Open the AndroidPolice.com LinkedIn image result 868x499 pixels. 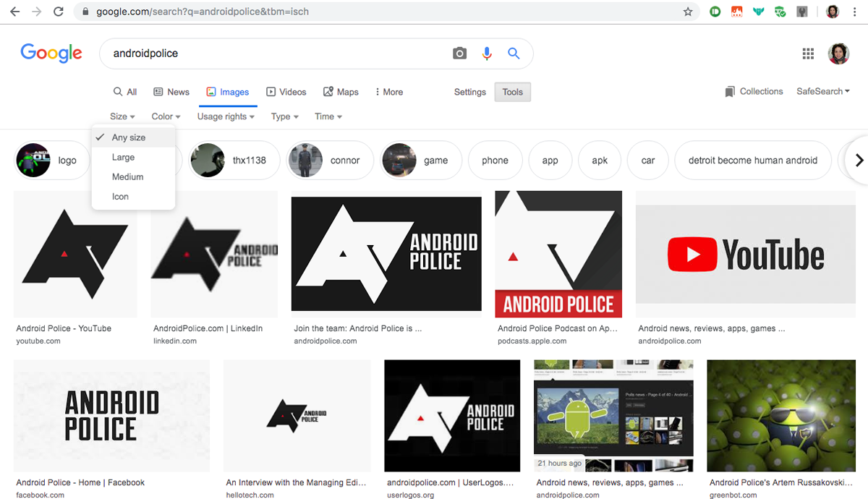pos(214,255)
